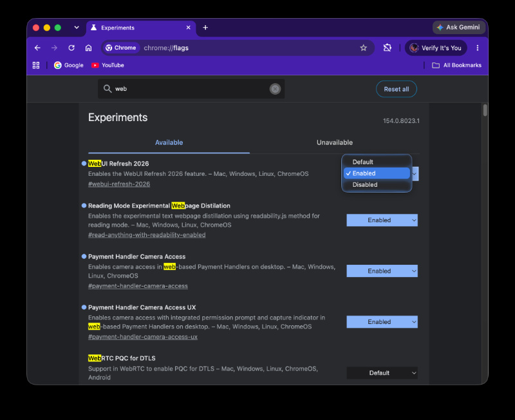Choose Default in the open dropdown
515x420 pixels.
pos(377,162)
